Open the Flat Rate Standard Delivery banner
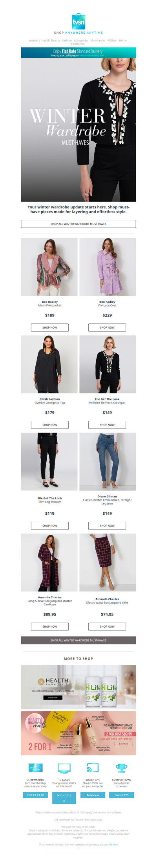 pos(78,53)
